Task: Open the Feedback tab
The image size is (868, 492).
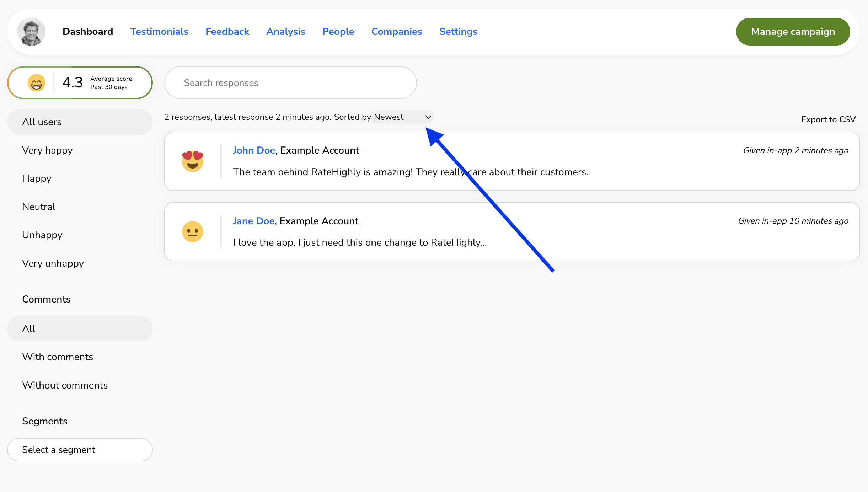Action: [x=227, y=32]
